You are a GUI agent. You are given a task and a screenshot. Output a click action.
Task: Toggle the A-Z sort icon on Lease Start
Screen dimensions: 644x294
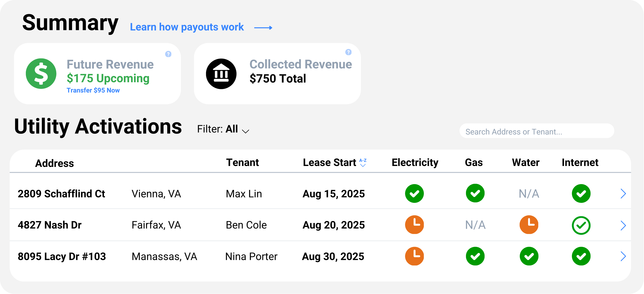[363, 163]
